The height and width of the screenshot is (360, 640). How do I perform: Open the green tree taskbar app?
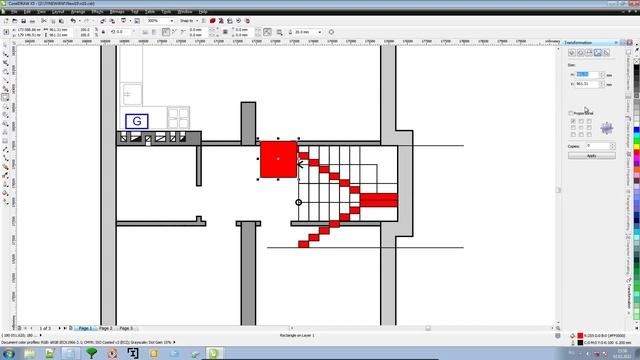(91, 353)
